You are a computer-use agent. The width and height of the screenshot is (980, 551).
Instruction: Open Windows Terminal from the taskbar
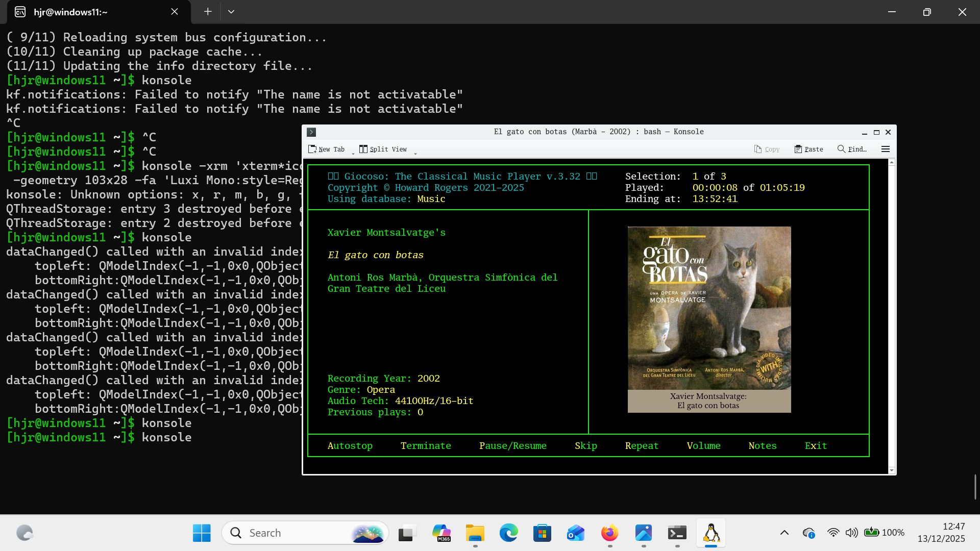click(x=677, y=533)
